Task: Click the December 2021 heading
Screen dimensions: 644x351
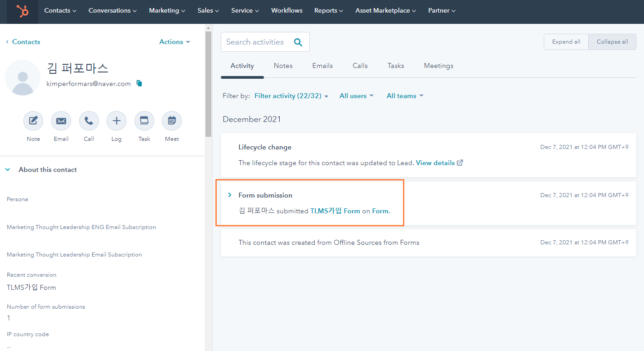Action: point(252,119)
